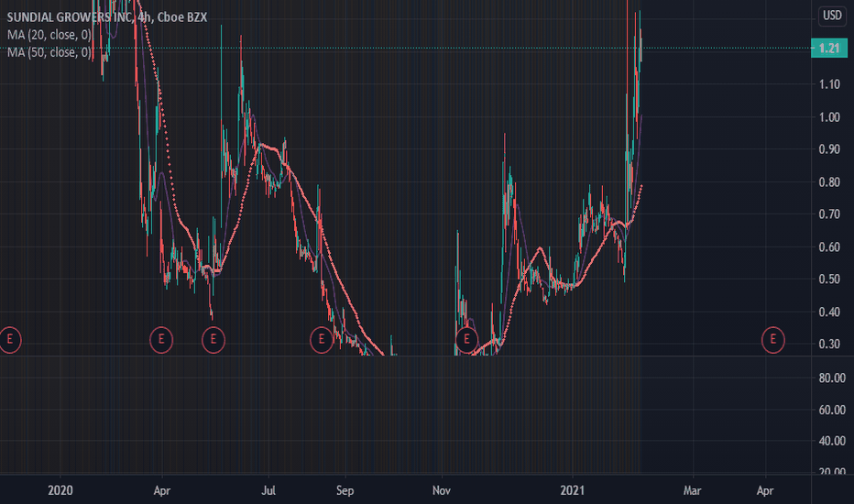Click the partially visible earnings marker before 2020
The image size is (854, 504).
click(x=10, y=339)
